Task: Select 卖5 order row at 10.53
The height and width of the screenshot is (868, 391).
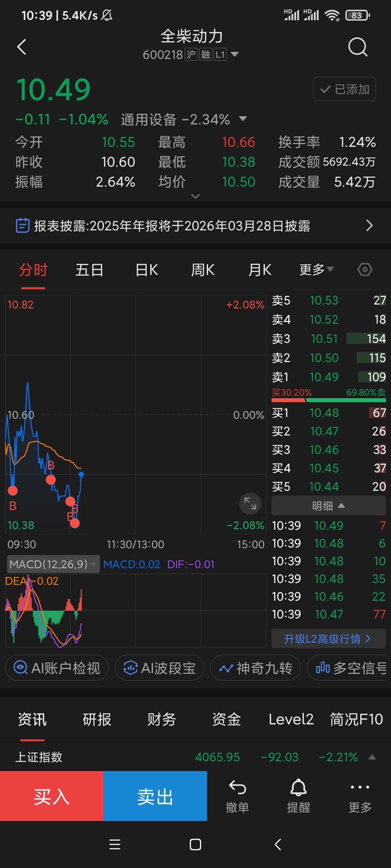Action: [x=329, y=300]
